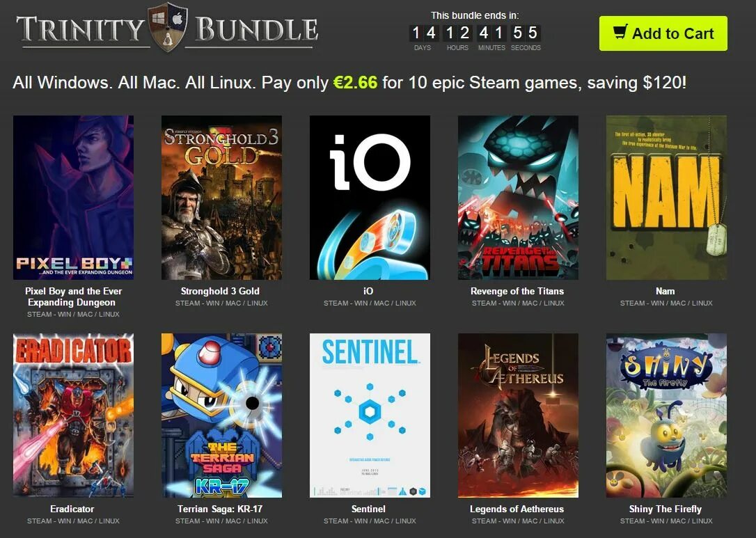756x538 pixels.
Task: Select the iO game cover image
Action: 370,197
